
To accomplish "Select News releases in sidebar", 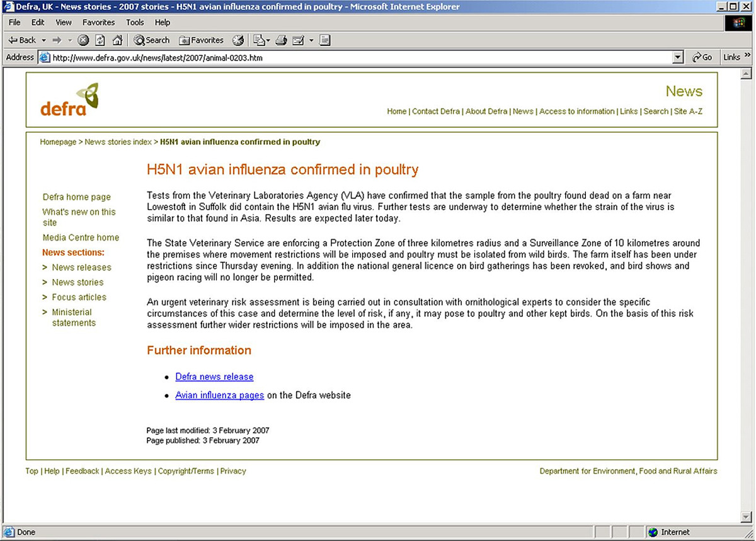I will 81,268.
